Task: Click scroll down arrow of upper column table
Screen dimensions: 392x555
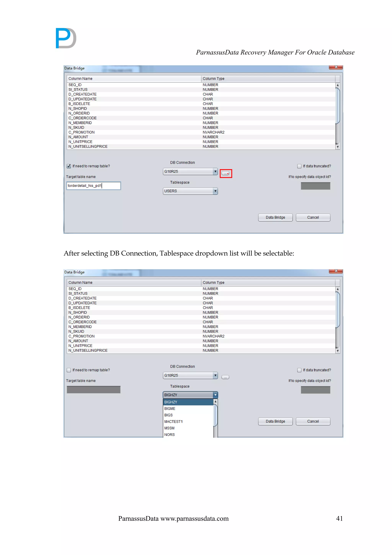Action: point(338,147)
